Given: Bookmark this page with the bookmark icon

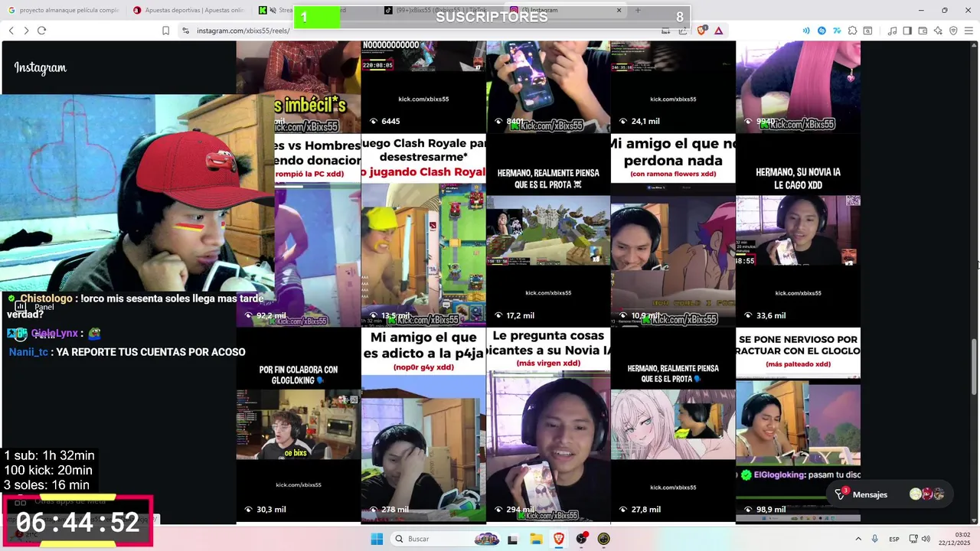Looking at the screenshot, I should pos(165,31).
